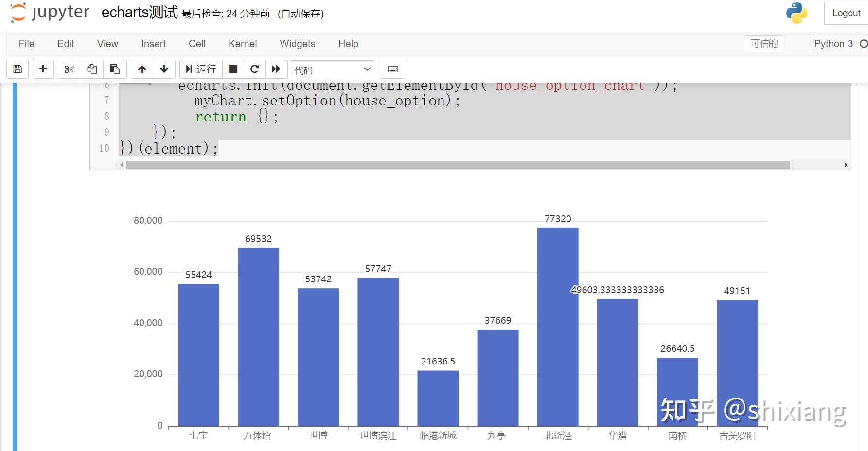Click the 77320 value label
This screenshot has width=868, height=451.
click(558, 219)
